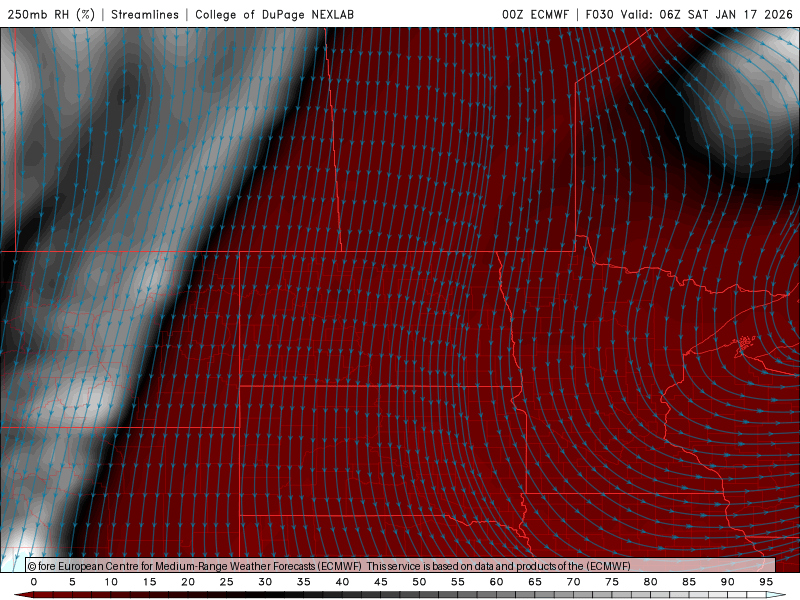Screen dimensions: 800x600
Task: Click the '40' color scale label
Action: pos(342,582)
